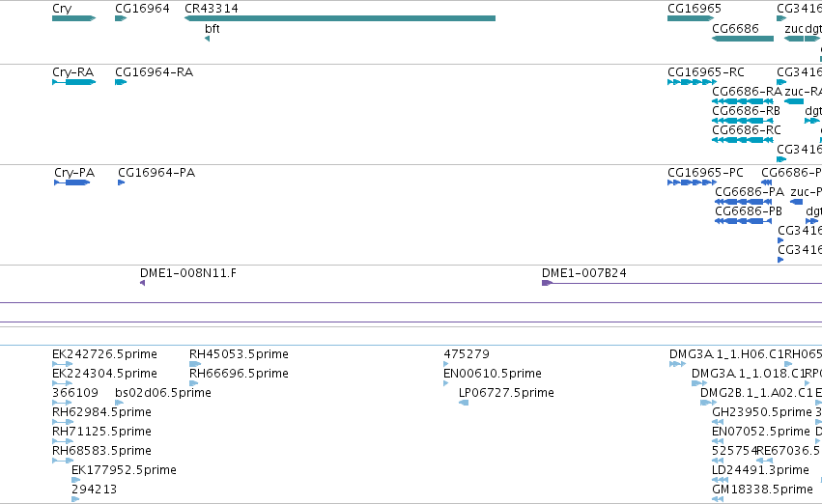Select the LP06727.5prime EST arrow
The width and height of the screenshot is (822, 504).
[464, 403]
